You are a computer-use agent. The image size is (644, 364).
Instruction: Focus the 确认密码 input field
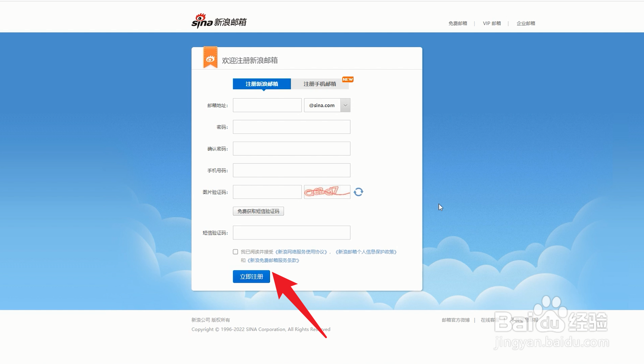point(291,148)
